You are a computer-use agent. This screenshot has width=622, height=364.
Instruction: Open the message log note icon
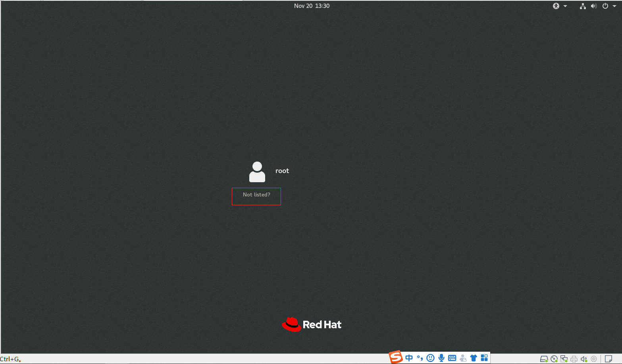609,359
